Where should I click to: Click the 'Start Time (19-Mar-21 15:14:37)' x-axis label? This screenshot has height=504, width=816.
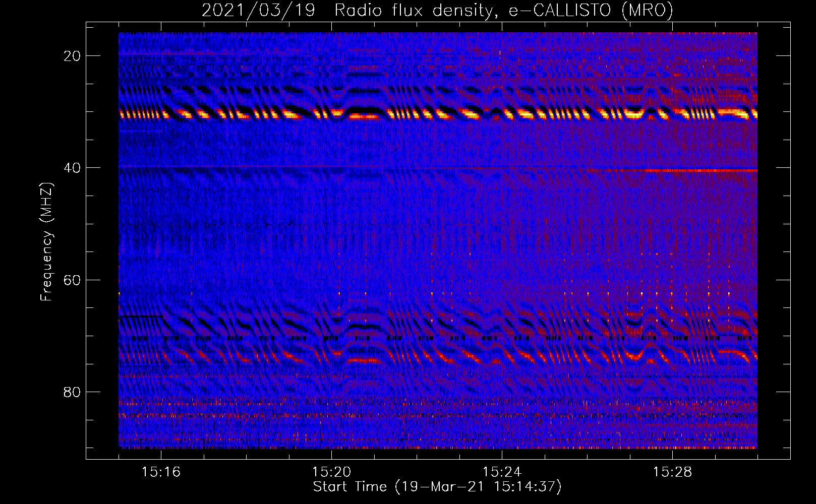pyautogui.click(x=437, y=487)
